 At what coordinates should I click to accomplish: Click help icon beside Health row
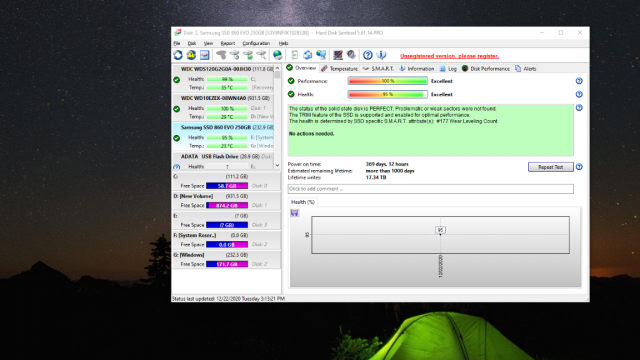click(579, 94)
